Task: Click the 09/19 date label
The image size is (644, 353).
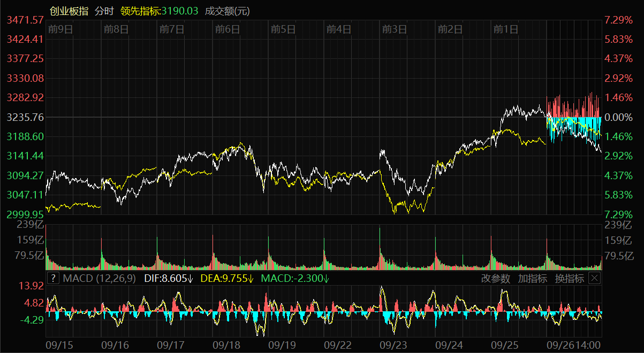Action: (x=282, y=346)
